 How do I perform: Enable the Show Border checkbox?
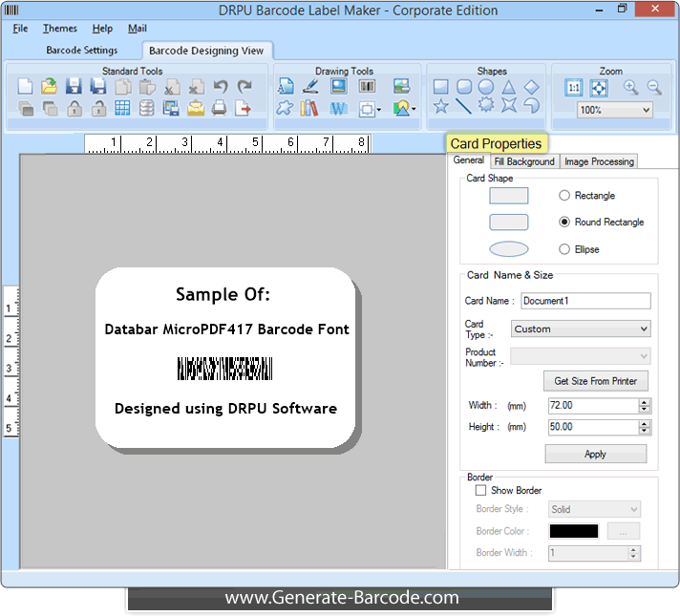click(x=480, y=491)
